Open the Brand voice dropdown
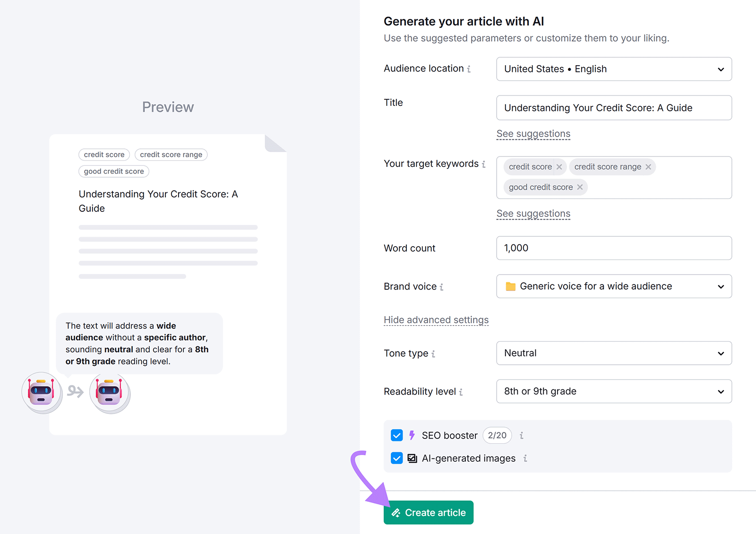Screen dimensions: 756x534 pyautogui.click(x=613, y=286)
